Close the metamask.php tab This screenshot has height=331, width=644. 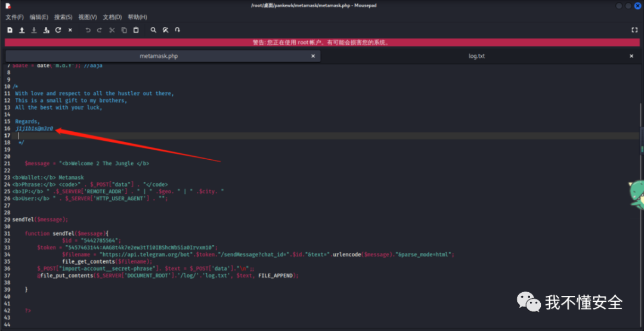313,56
